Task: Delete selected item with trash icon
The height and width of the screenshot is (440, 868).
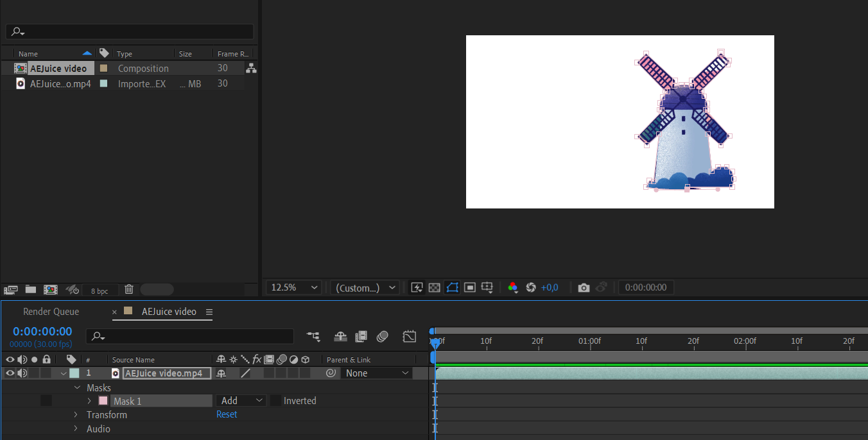Action: click(129, 290)
